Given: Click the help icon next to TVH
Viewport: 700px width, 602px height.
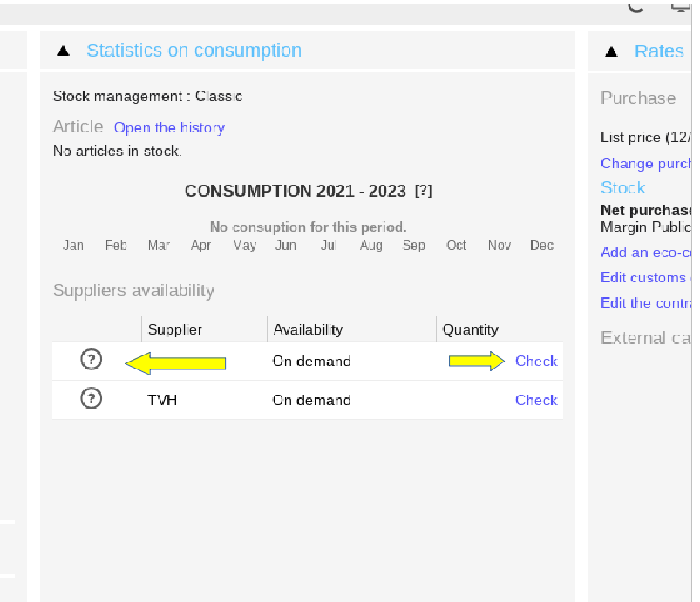Looking at the screenshot, I should point(91,398).
